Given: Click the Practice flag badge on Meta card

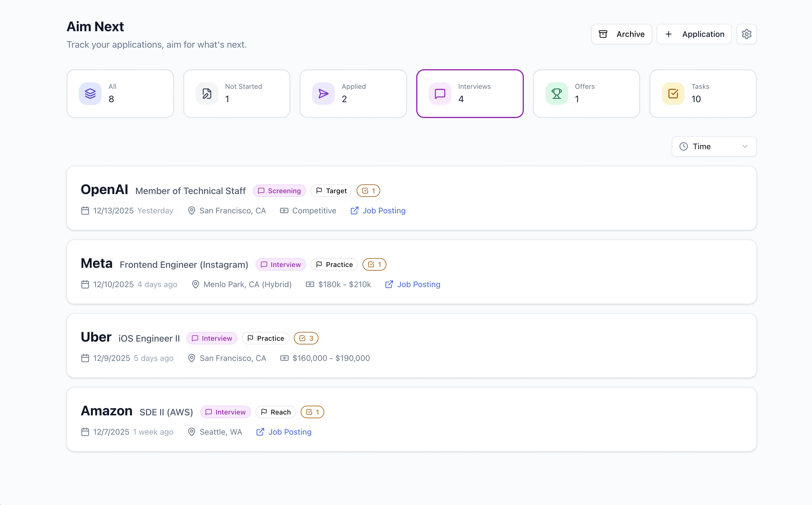Looking at the screenshot, I should [x=334, y=264].
